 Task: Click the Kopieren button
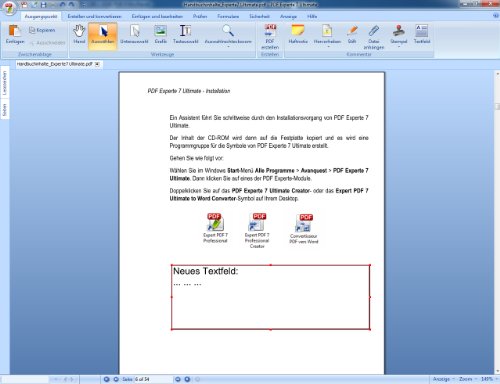(x=42, y=30)
